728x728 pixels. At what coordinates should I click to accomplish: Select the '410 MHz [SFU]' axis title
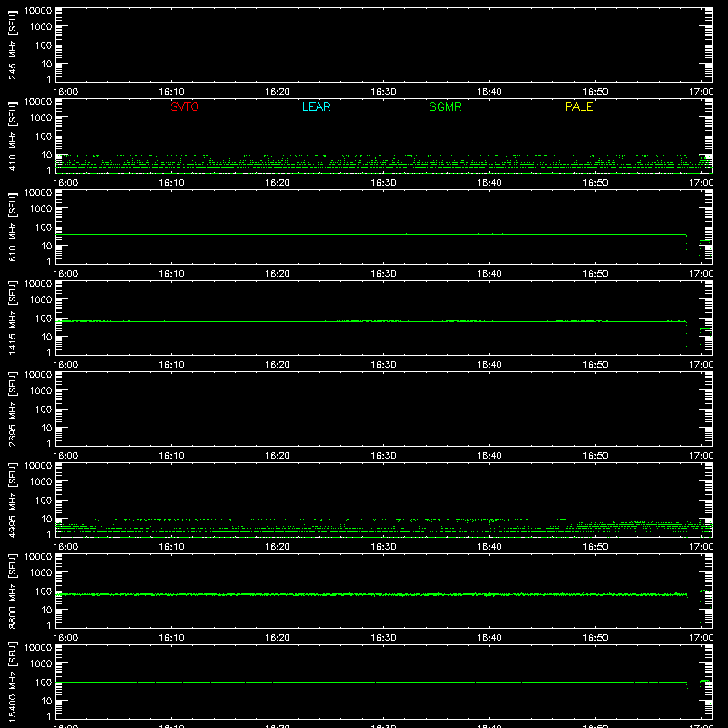point(13,136)
